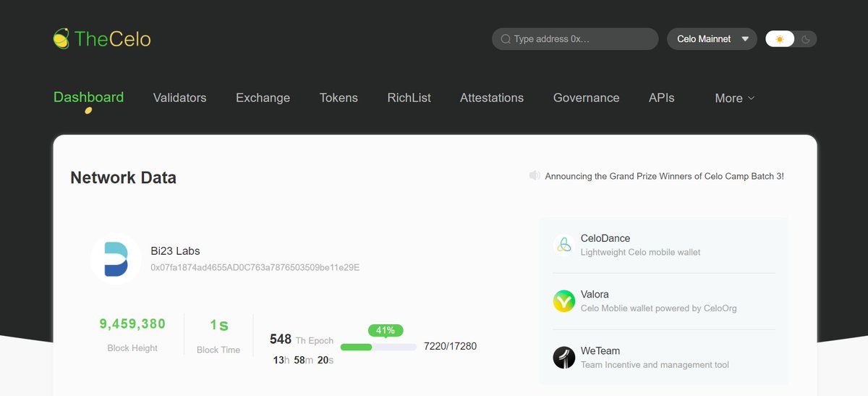Click the 13h 58m 20s countdown
The width and height of the screenshot is (868, 396).
pos(303,360)
